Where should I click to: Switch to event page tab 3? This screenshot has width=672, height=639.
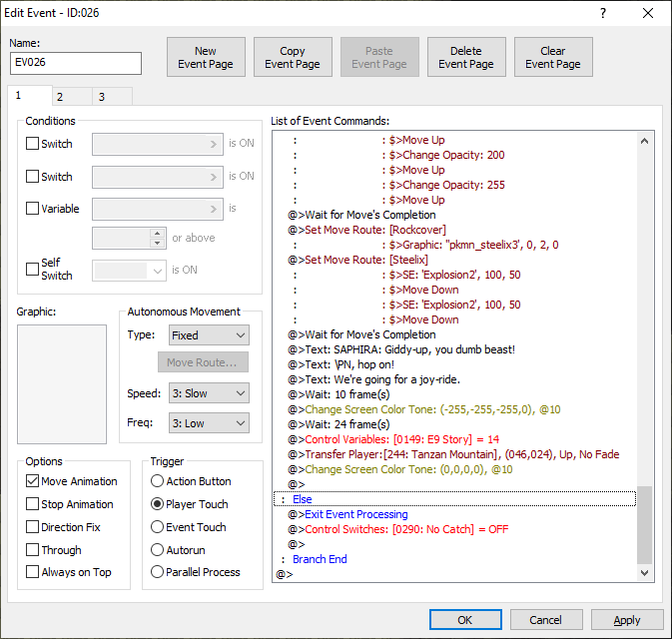pos(101,97)
